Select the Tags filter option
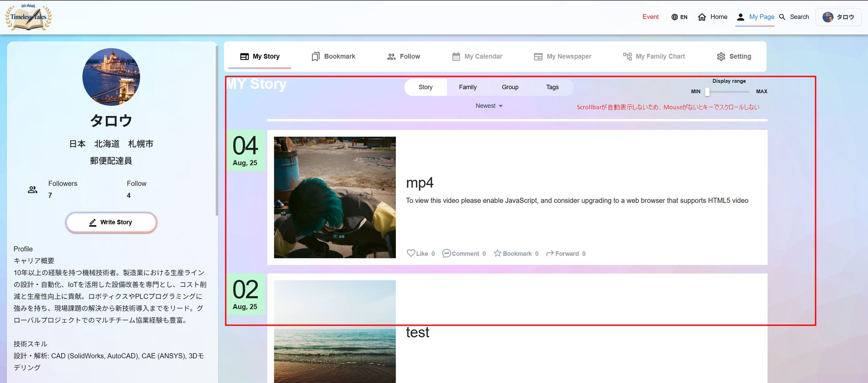Screen dimensions: 868x383 click(x=552, y=87)
